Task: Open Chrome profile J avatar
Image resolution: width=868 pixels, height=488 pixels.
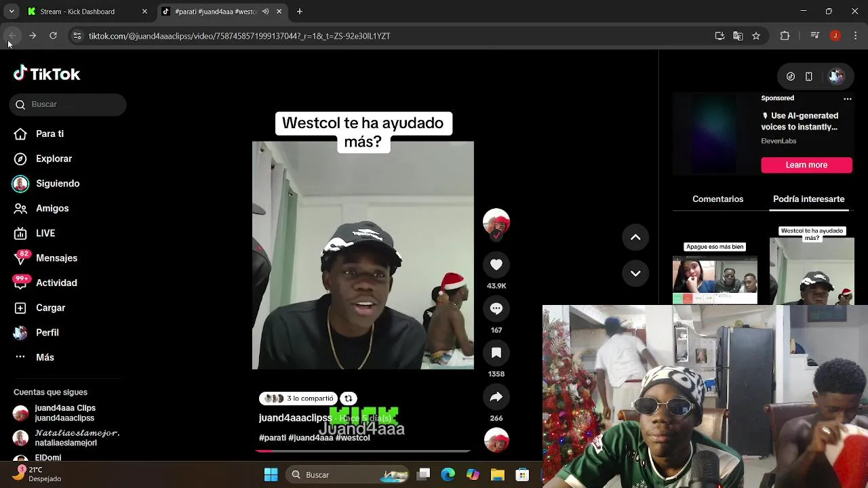Action: pyautogui.click(x=835, y=36)
